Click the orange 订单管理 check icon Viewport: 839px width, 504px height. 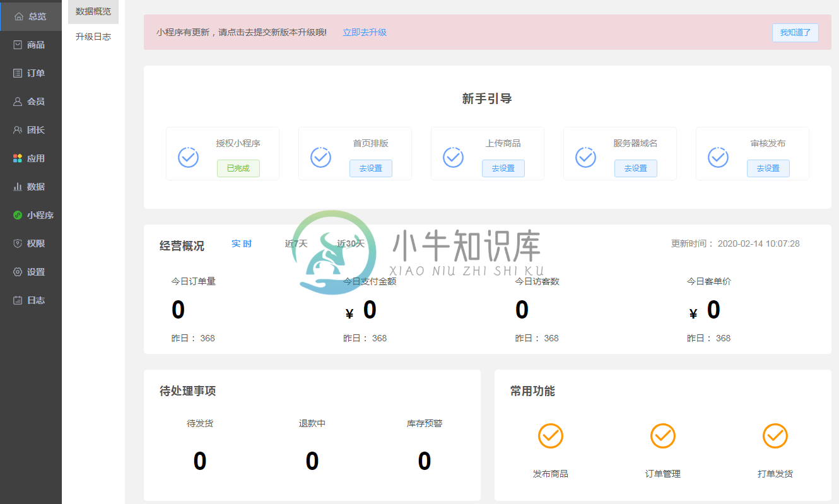(x=663, y=436)
